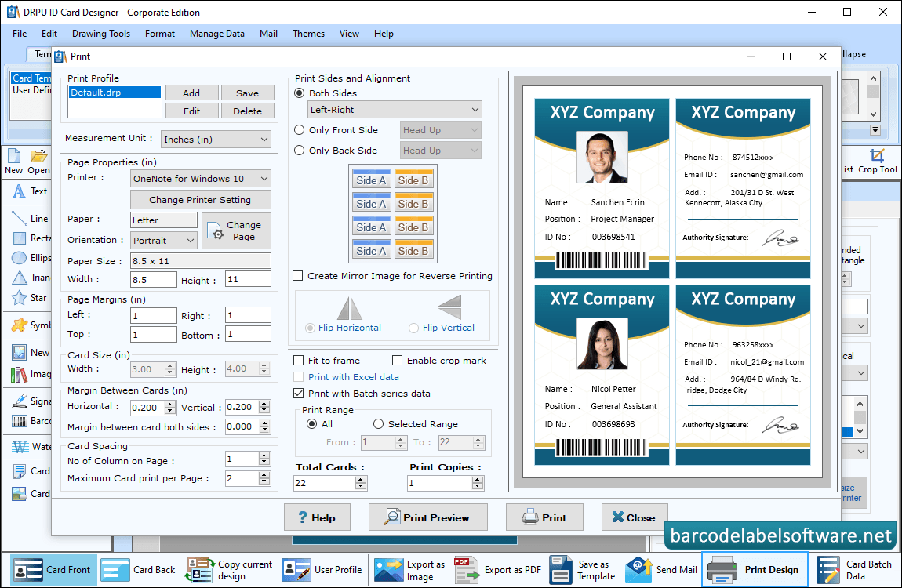Viewport: 902px width, 588px height.
Task: Click the Print Copies input field
Action: point(440,483)
